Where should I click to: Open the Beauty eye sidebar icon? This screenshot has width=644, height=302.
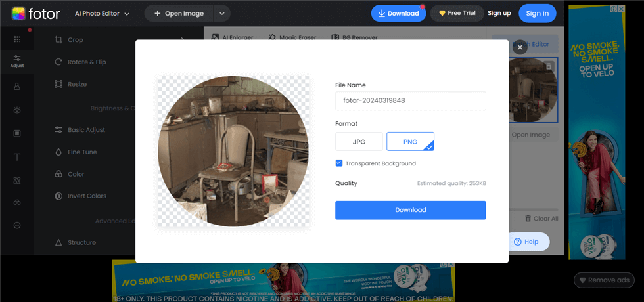click(x=17, y=110)
